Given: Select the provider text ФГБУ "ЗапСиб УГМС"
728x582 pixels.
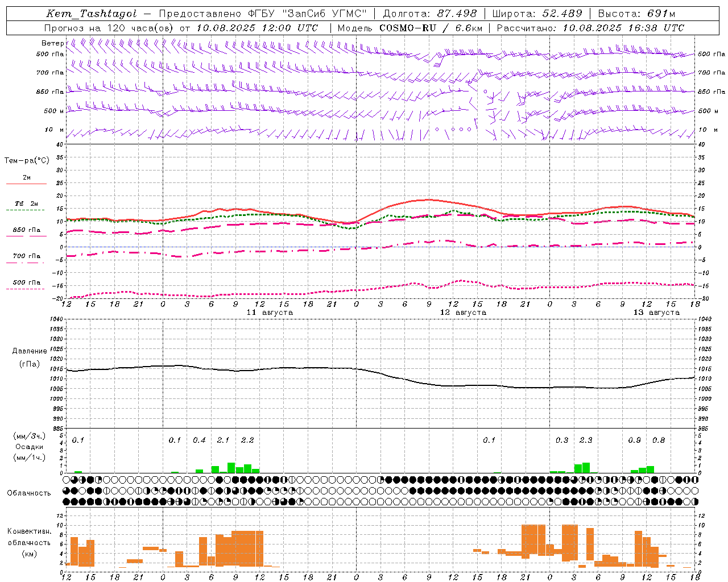Looking at the screenshot, I should (x=308, y=14).
